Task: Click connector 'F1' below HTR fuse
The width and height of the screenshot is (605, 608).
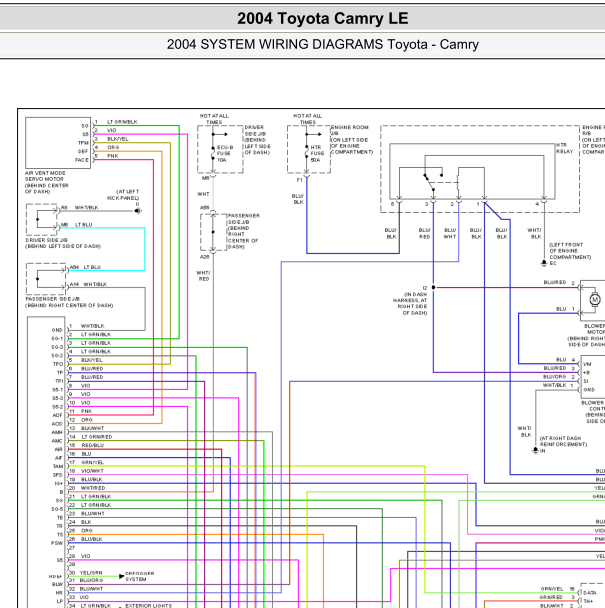Action: click(299, 180)
